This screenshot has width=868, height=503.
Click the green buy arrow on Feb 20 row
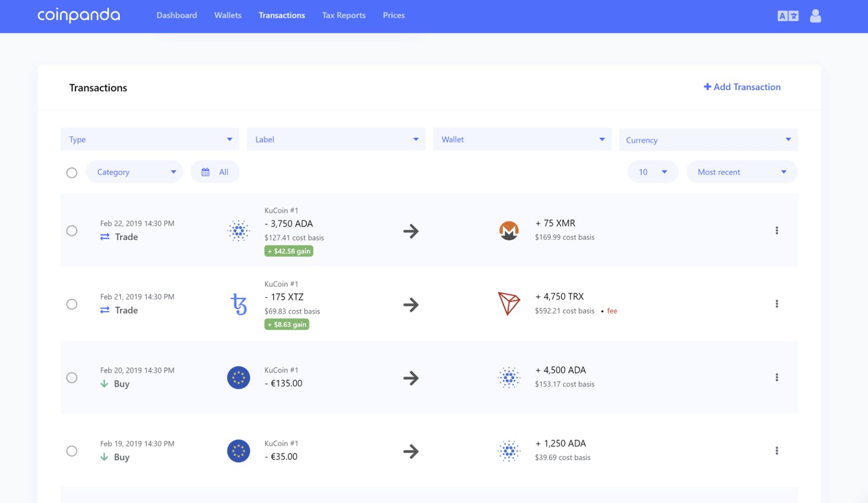point(104,384)
